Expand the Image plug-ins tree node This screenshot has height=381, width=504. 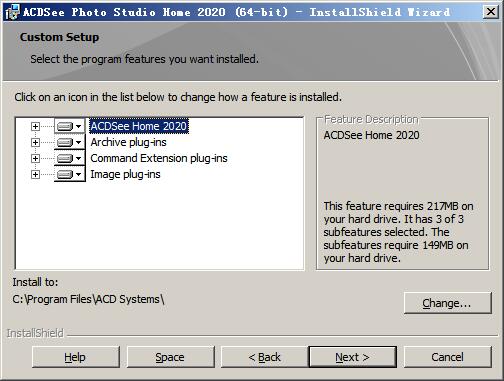[x=35, y=174]
